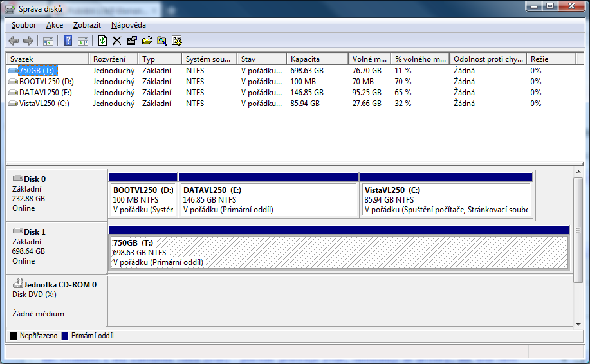
Task: Open the Zobrazit menu
Action: (87, 25)
